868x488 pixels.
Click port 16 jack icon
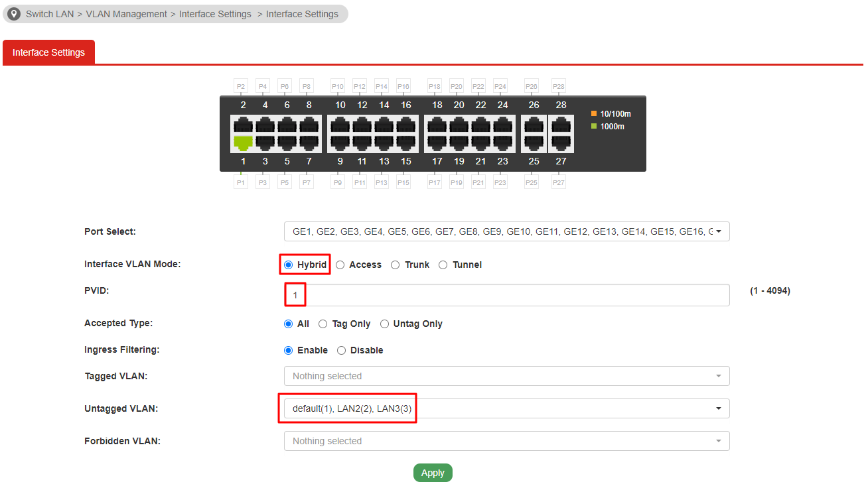click(405, 125)
